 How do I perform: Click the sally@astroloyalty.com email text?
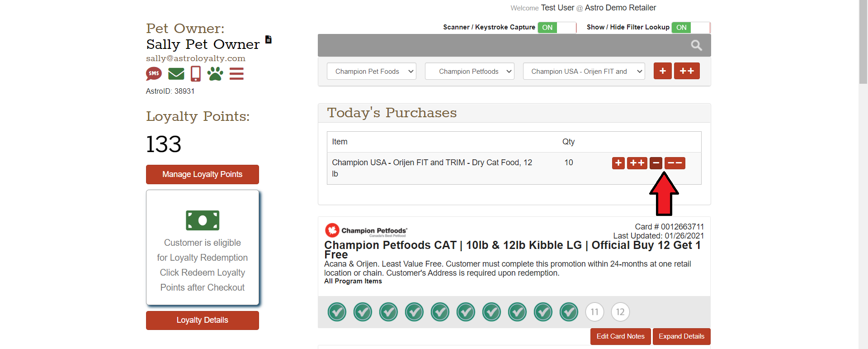point(196,58)
